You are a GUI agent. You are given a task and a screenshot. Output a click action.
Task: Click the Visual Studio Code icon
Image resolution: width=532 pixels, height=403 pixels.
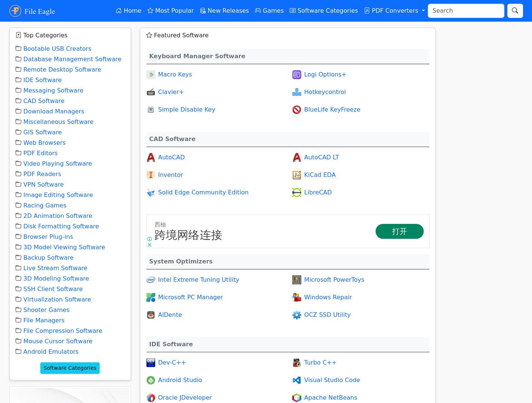(x=297, y=380)
